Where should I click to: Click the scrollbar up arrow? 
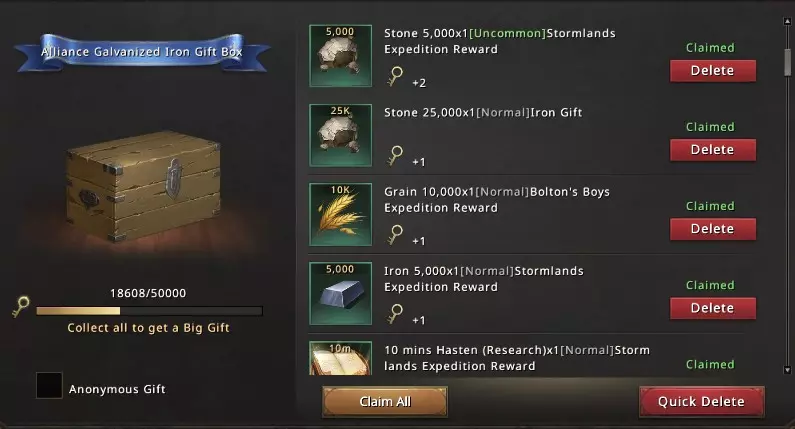tap(787, 22)
